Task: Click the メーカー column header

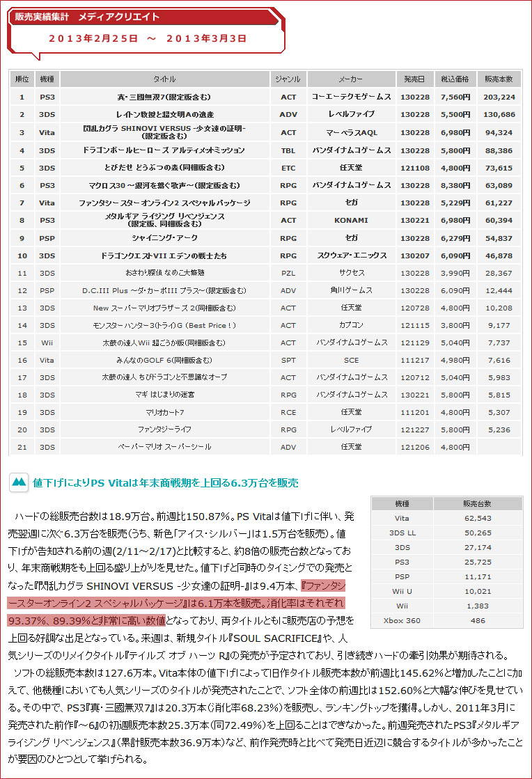Action: [351, 79]
